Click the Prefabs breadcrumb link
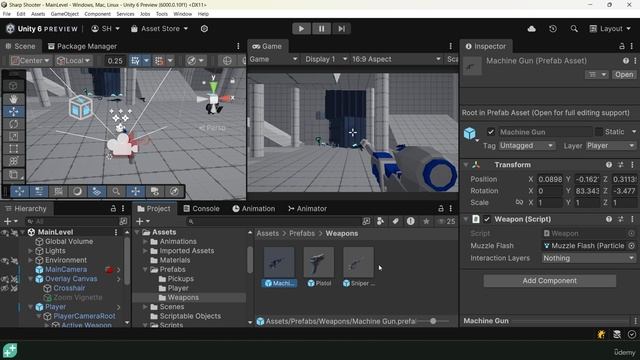The image size is (640, 360). point(302,233)
